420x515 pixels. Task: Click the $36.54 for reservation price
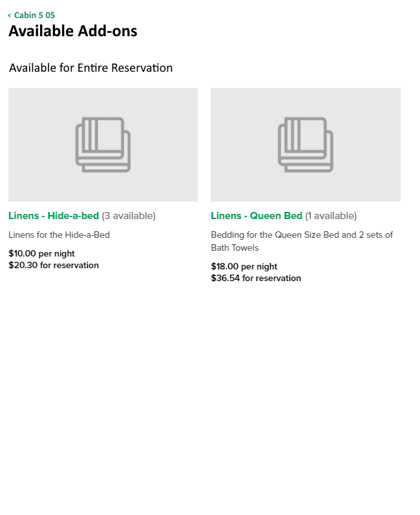256,279
